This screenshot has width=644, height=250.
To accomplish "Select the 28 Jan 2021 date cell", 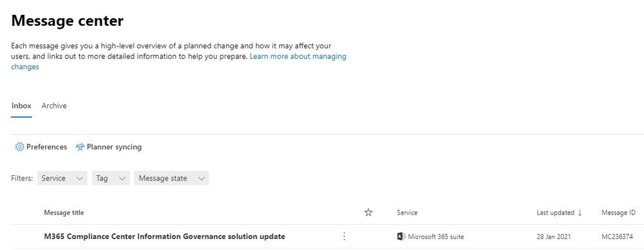I will click(553, 237).
